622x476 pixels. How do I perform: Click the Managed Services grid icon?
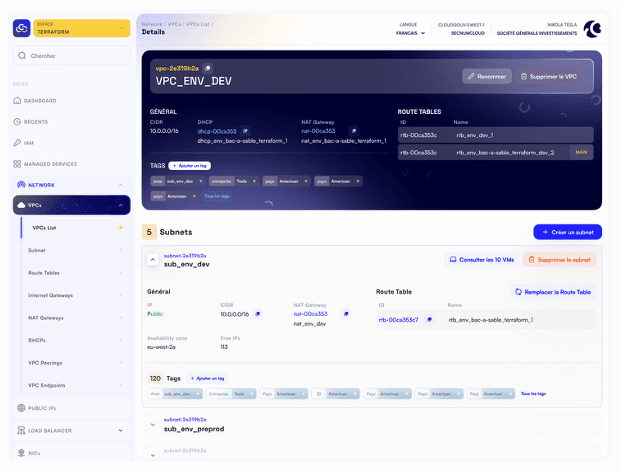[x=17, y=164]
